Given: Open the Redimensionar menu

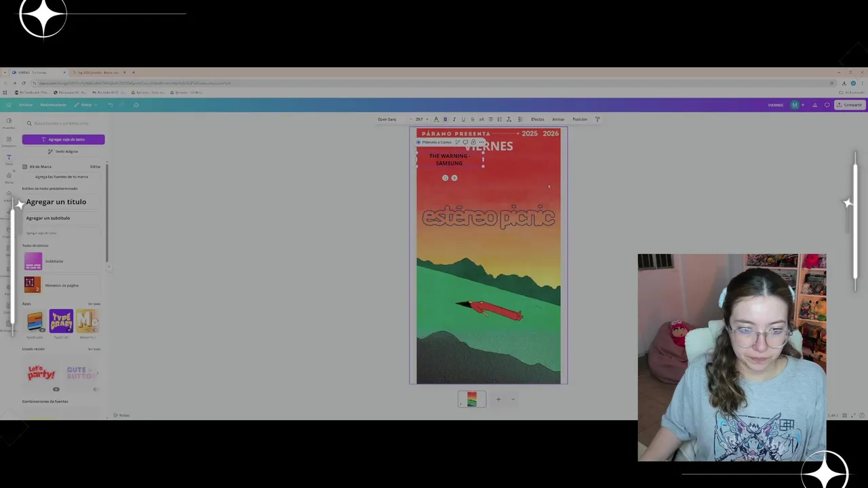Looking at the screenshot, I should (53, 105).
